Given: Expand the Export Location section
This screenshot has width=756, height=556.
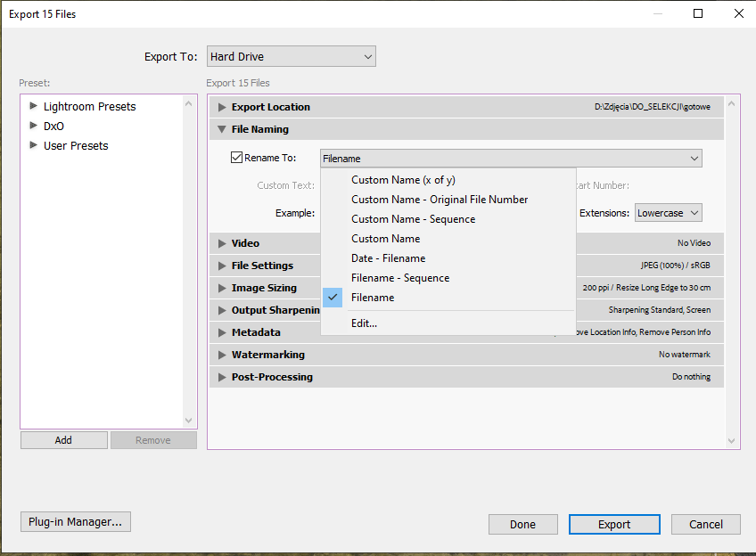Looking at the screenshot, I should [222, 107].
